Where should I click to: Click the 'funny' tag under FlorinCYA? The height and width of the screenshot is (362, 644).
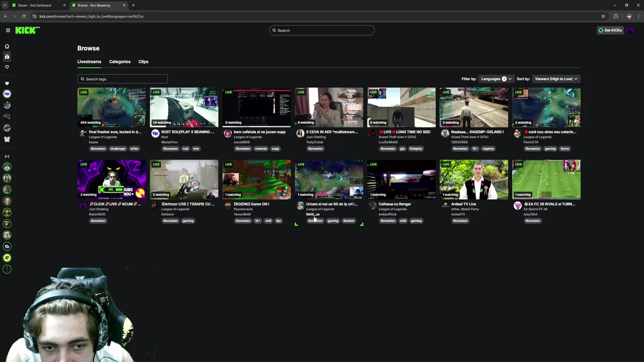pyautogui.click(x=565, y=149)
